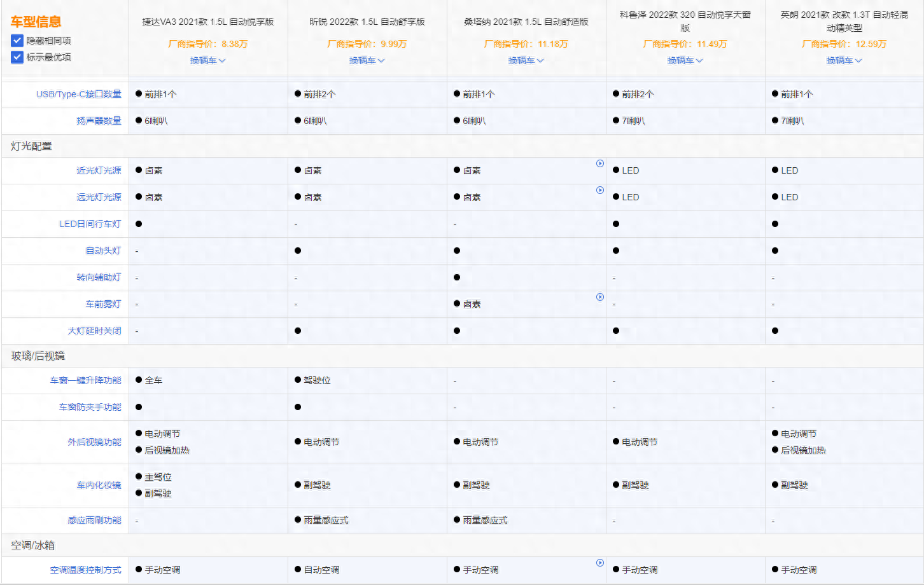Screen dimensions: 924x585
Task: Click play icon in 桑塔纳 近光灯光源 cell
Action: pyautogui.click(x=599, y=163)
